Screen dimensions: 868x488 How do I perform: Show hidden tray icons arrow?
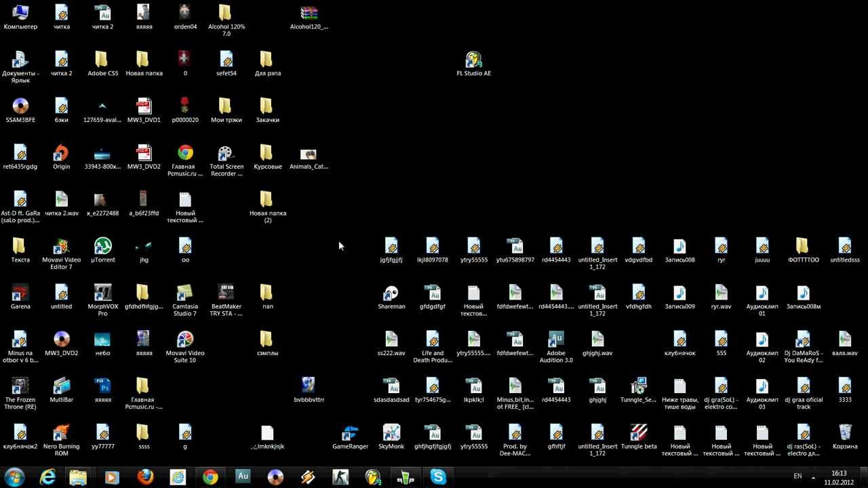pyautogui.click(x=813, y=477)
